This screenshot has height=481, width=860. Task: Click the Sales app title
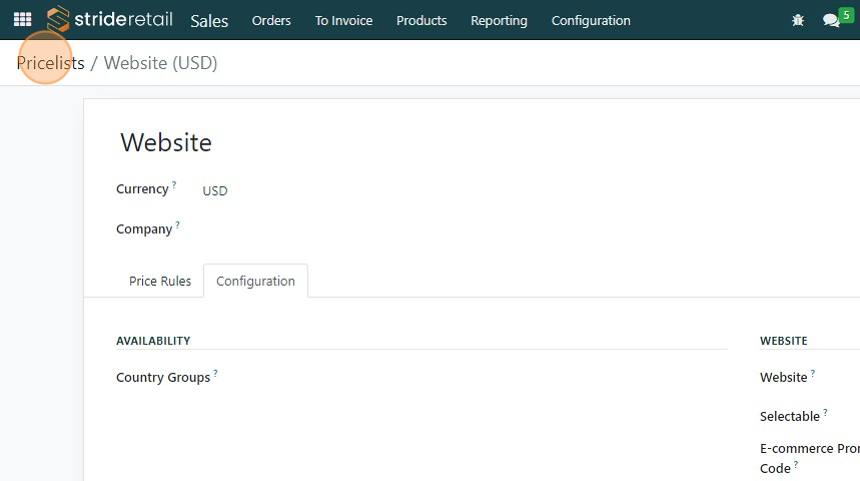click(x=209, y=20)
